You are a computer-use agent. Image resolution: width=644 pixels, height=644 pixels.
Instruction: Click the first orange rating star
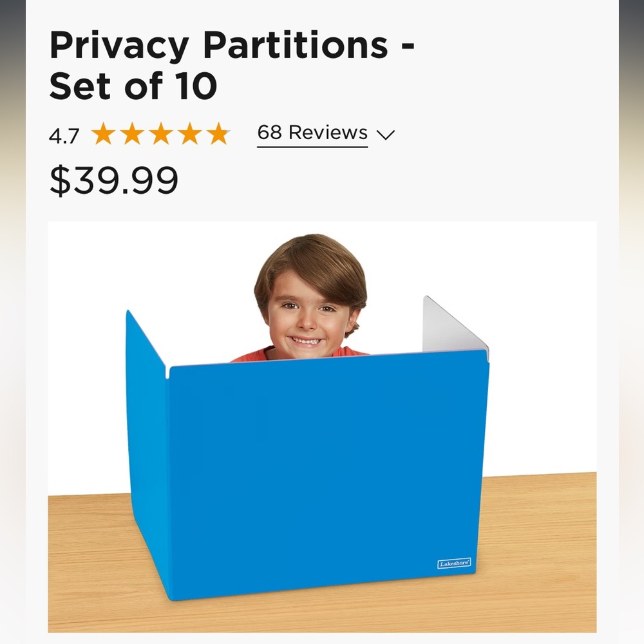tap(104, 134)
